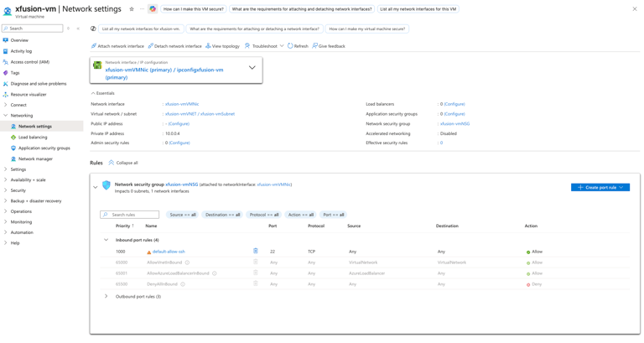Open View topology

point(222,46)
